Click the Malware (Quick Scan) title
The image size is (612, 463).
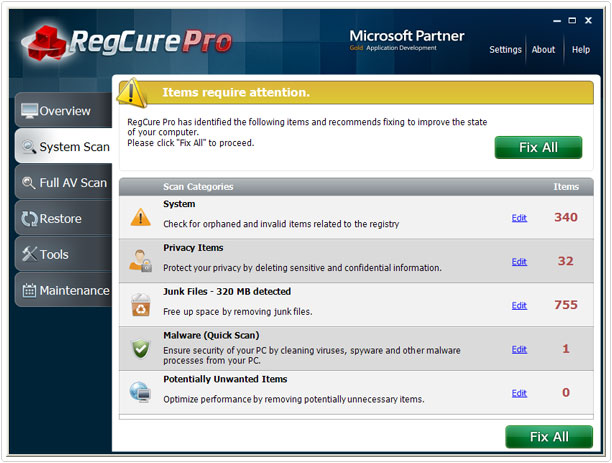tap(211, 335)
